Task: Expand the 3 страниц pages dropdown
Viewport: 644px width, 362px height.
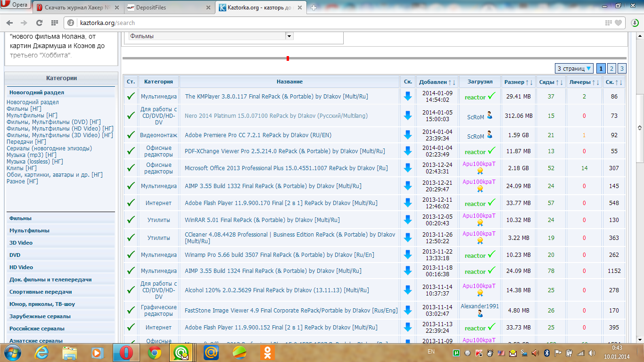Action: pos(574,69)
